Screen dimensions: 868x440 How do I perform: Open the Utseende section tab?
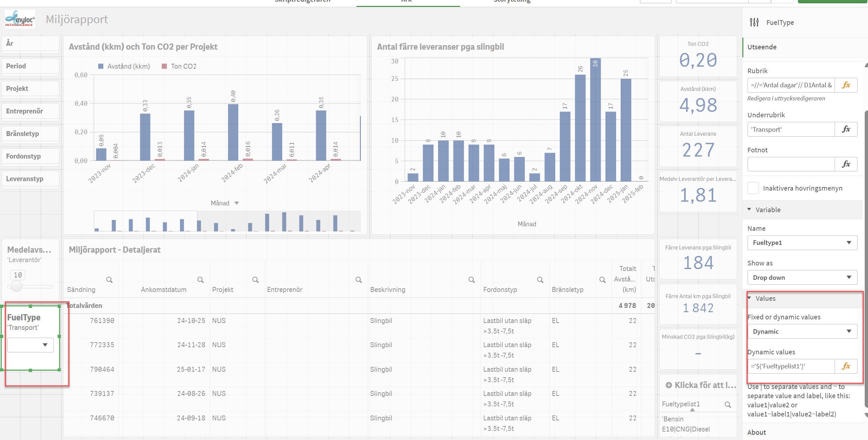click(x=805, y=47)
